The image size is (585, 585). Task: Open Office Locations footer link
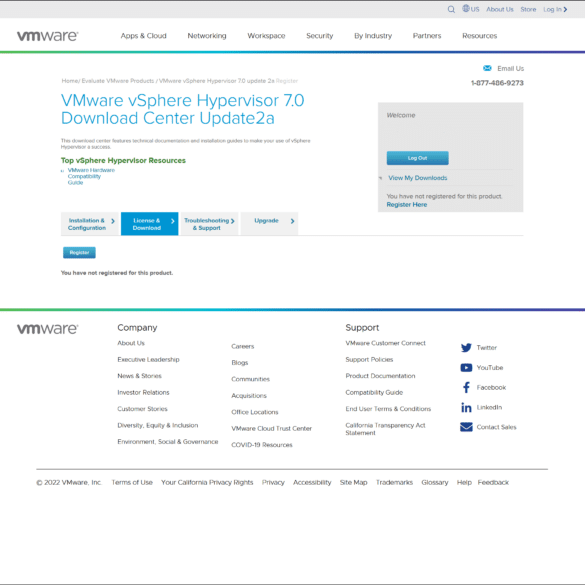pos(255,412)
